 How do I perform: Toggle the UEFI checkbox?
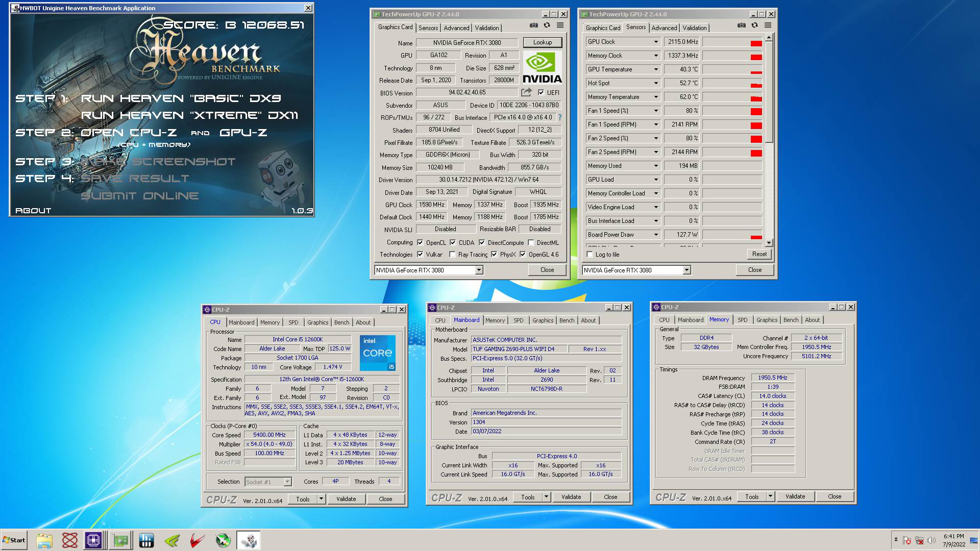(x=541, y=92)
